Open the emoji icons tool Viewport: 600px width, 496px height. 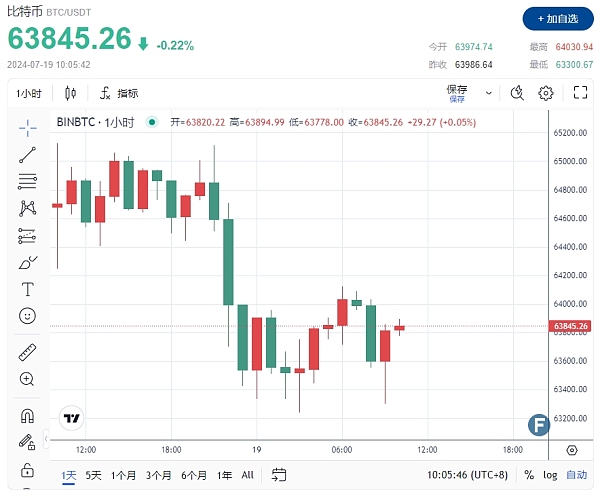coord(27,316)
